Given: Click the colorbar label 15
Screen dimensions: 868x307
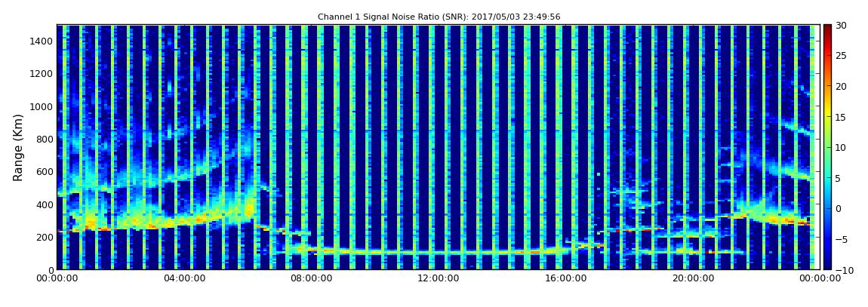Looking at the screenshot, I should [x=842, y=117].
